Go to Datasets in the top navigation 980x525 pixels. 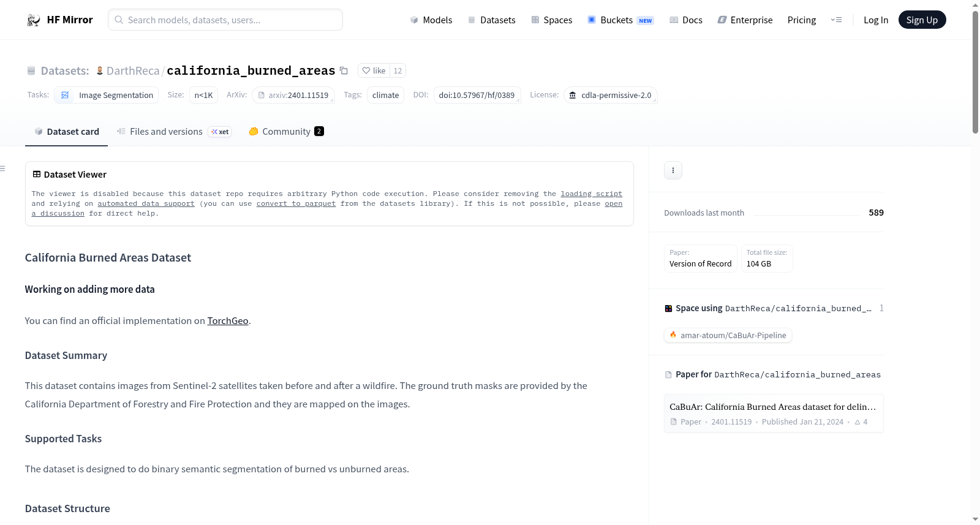[491, 20]
